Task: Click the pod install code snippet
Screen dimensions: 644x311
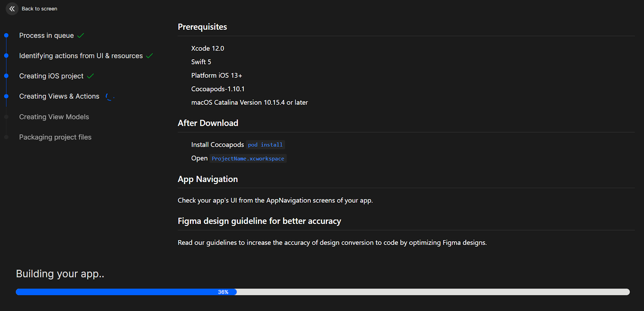Action: point(265,145)
